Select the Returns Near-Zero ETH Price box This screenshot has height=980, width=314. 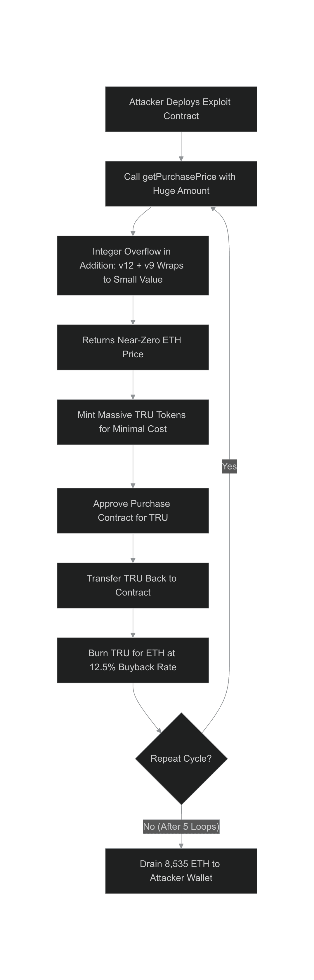(132, 347)
